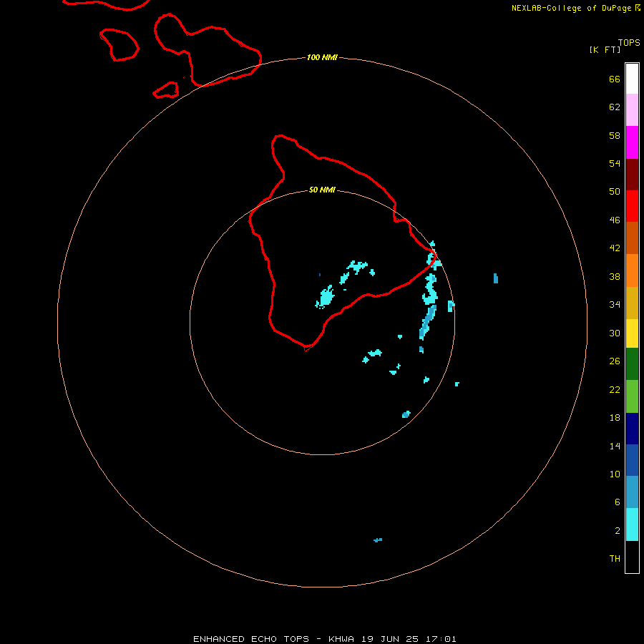The width and height of the screenshot is (644, 644).
Task: Click the legend value '10'
Action: pos(615,474)
